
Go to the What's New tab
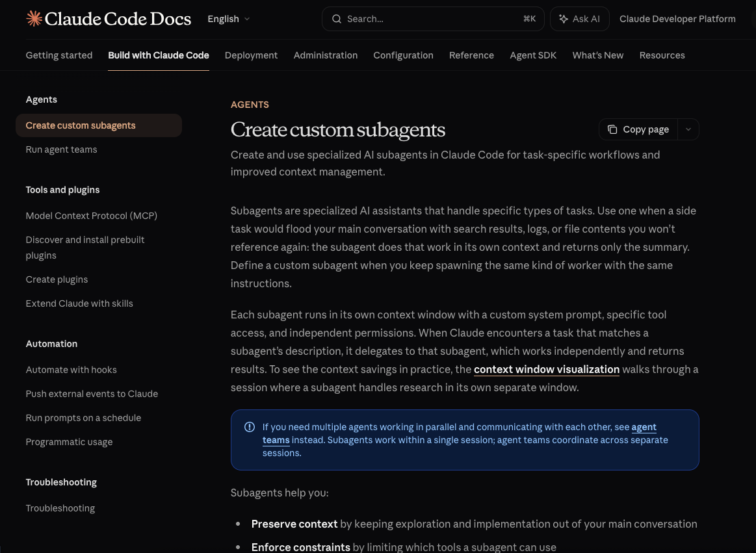[597, 55]
